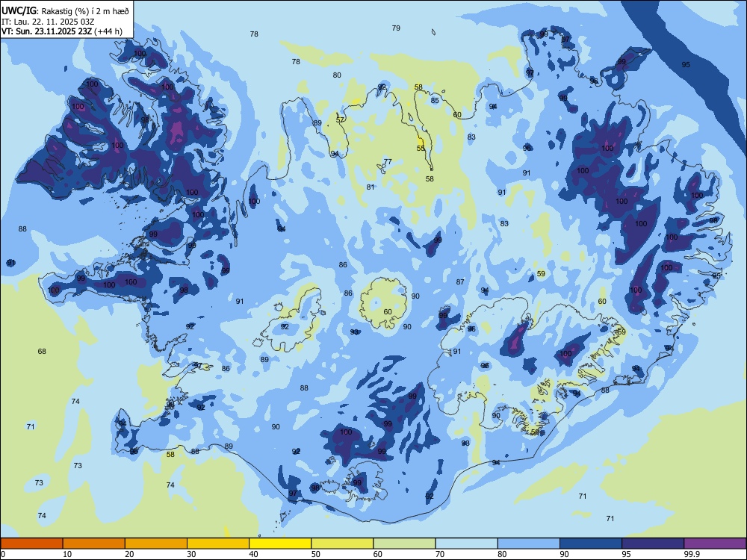747x560 pixels.
Task: Click the purple above-99.9 legend swatch
Action: click(x=715, y=544)
